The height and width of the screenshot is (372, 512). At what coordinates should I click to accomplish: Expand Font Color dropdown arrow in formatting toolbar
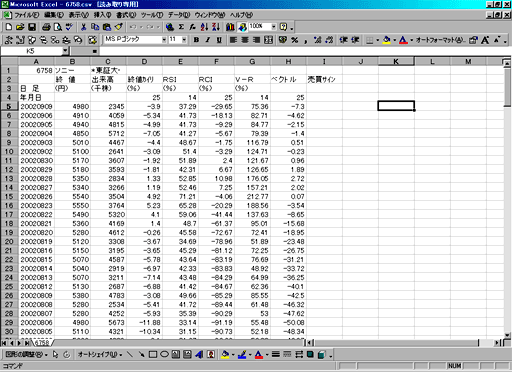click(412, 40)
